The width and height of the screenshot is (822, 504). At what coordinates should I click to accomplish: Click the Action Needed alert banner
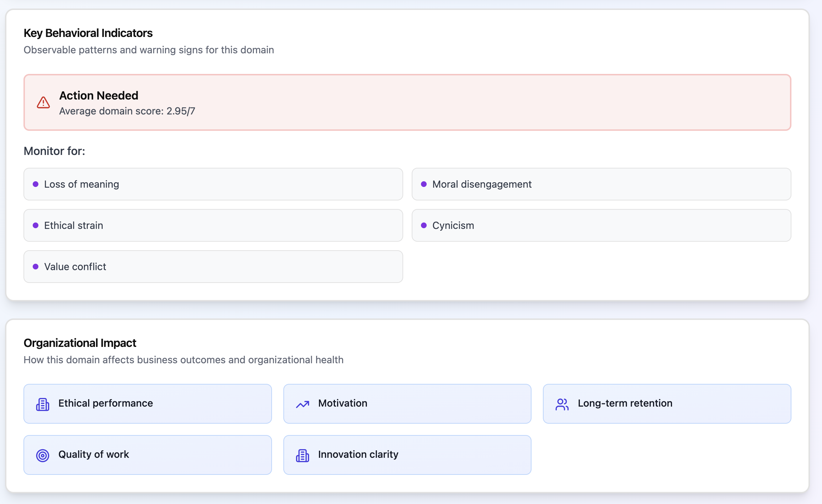[x=407, y=102]
